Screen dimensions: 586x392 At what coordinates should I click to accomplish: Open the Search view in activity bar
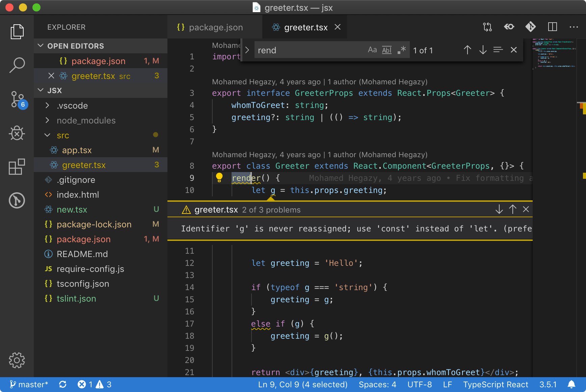[x=17, y=65]
